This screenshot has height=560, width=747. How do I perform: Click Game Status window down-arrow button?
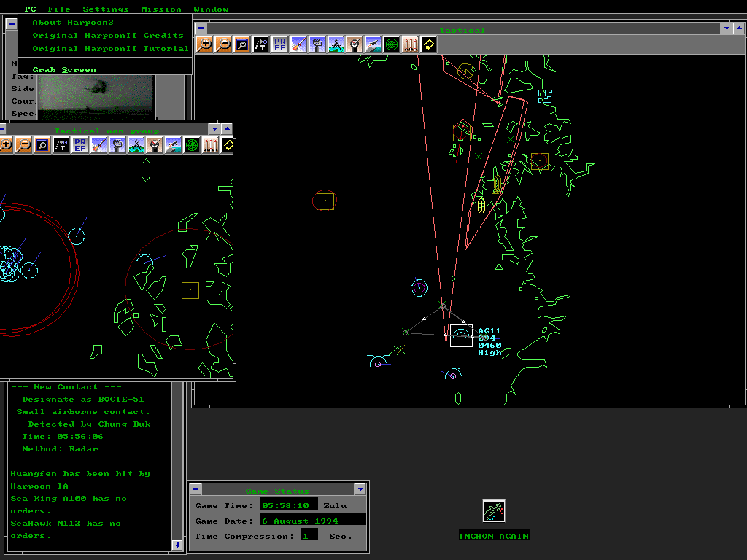point(360,489)
